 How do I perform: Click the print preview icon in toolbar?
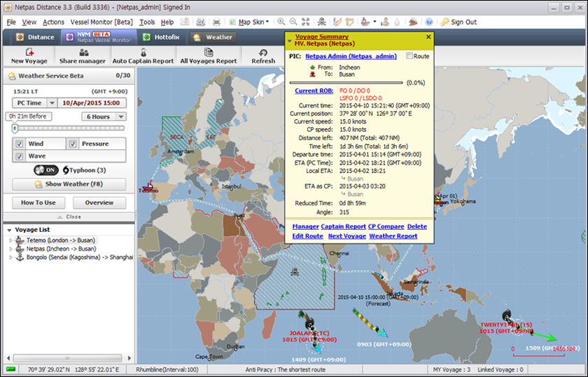pyautogui.click(x=201, y=22)
